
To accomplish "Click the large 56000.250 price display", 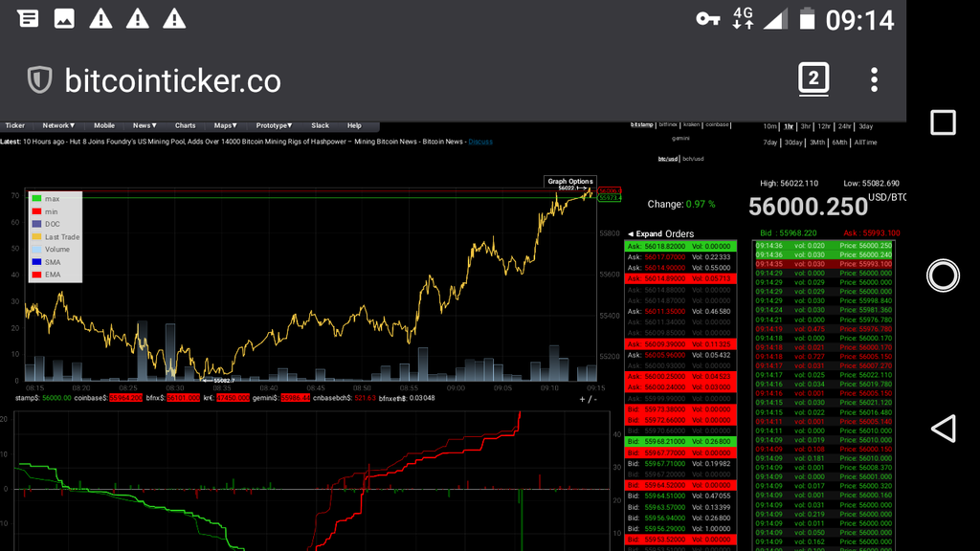I will coord(808,207).
